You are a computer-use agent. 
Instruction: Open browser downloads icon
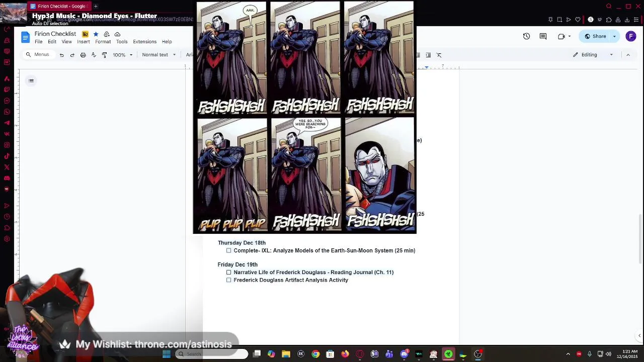[x=627, y=20]
